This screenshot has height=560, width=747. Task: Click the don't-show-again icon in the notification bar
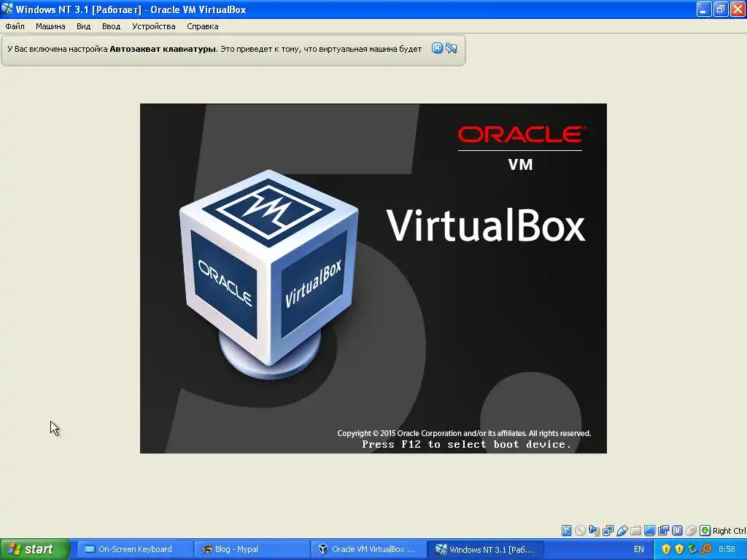tap(451, 48)
